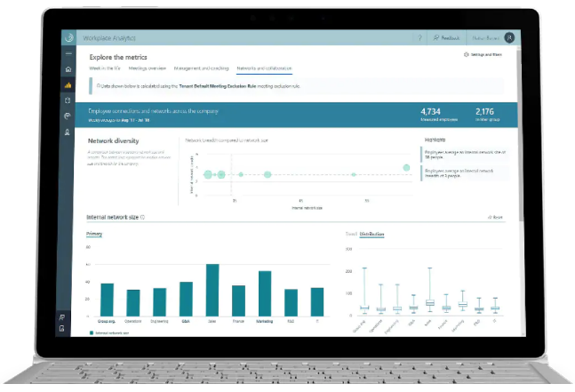Open the sidebar icon below the chart icon

point(68,100)
